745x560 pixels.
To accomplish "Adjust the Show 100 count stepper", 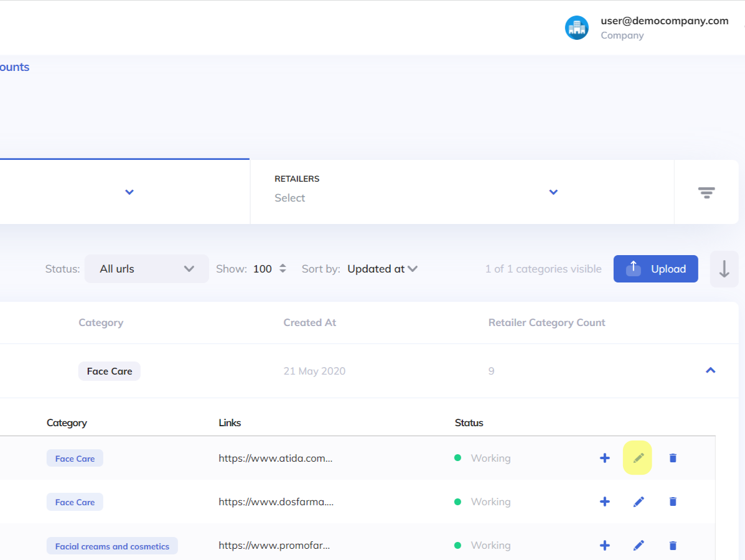I will pyautogui.click(x=283, y=269).
